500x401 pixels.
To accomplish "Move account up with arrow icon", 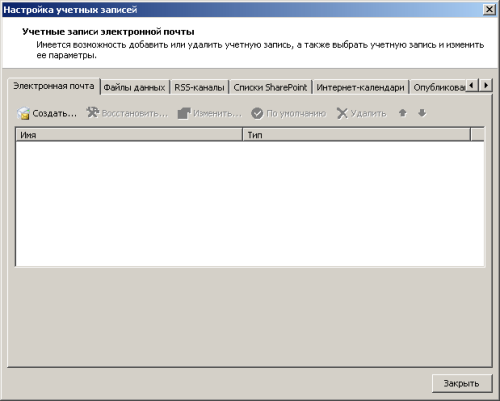I will pos(403,113).
